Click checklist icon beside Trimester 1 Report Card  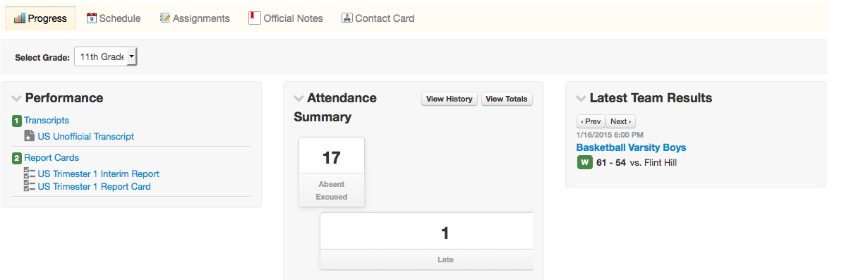30,186
